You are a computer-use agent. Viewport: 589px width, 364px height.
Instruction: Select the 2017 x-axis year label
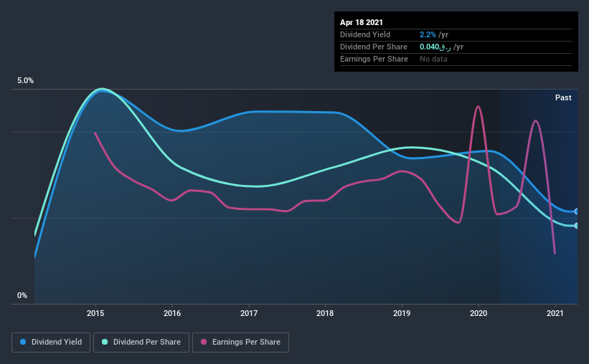point(249,313)
